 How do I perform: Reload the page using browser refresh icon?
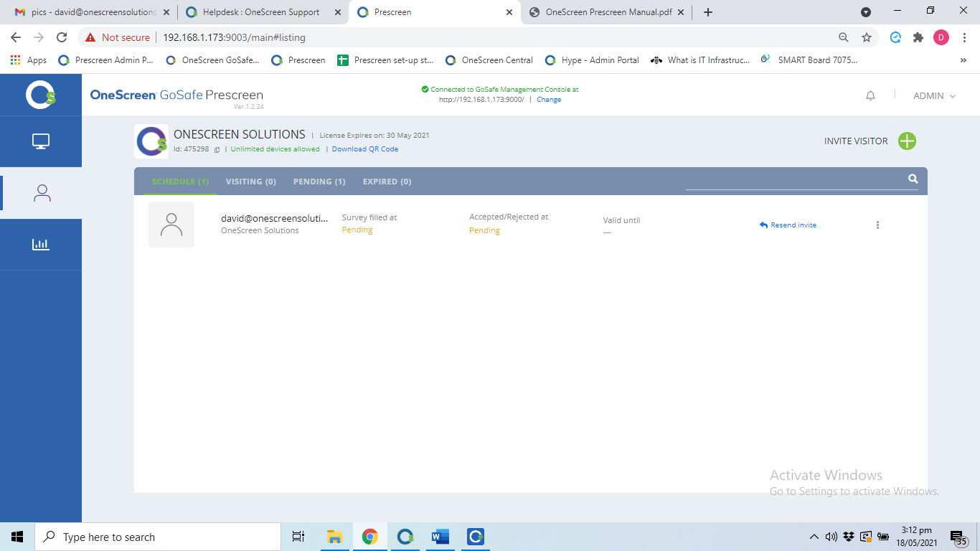coord(62,37)
